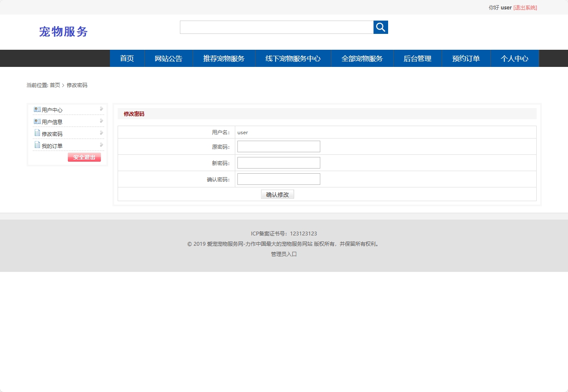Image resolution: width=568 pixels, height=392 pixels.
Task: Click inside the 原密码 input field
Action: point(278,146)
